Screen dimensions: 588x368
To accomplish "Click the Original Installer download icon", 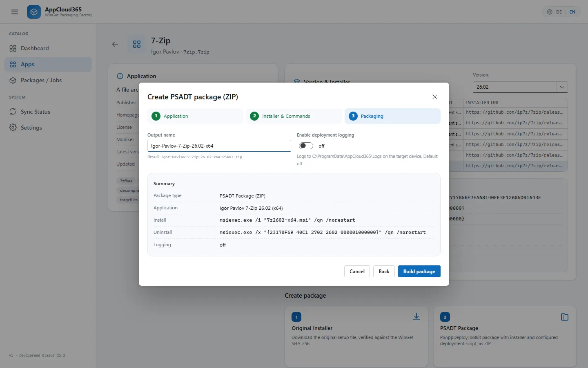I will click(416, 317).
